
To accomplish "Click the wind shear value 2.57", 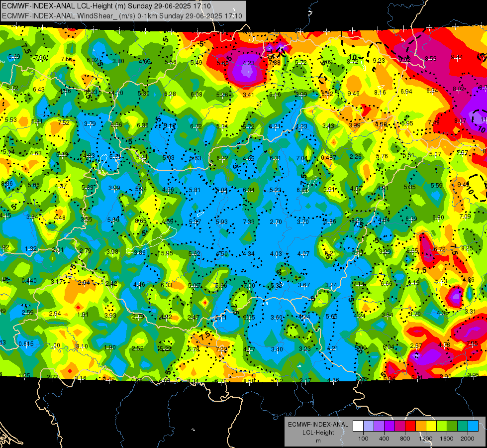I will click(x=416, y=346).
